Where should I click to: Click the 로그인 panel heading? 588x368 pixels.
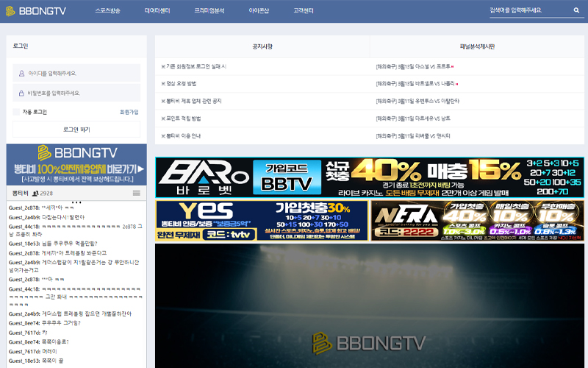click(21, 46)
